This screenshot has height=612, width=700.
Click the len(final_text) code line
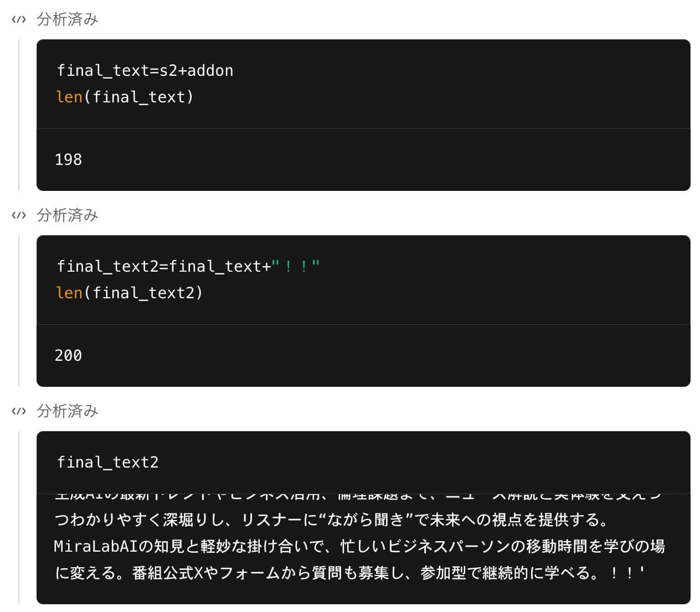(x=125, y=97)
